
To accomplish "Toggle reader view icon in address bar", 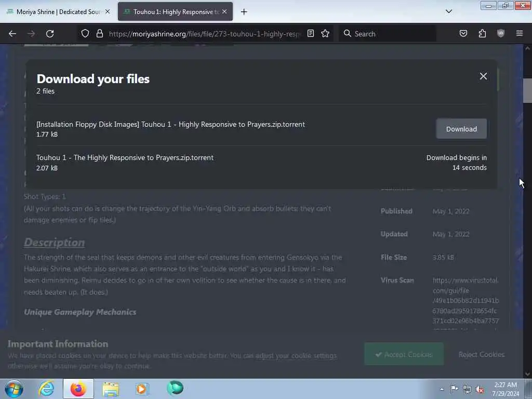I will point(311,33).
